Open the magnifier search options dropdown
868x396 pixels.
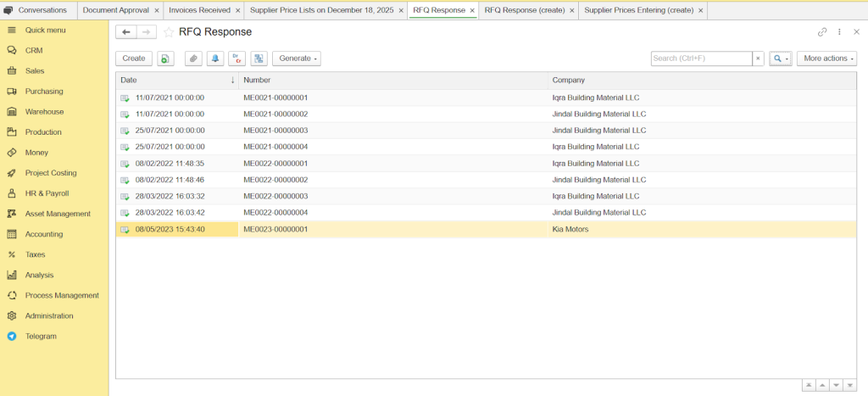point(780,59)
